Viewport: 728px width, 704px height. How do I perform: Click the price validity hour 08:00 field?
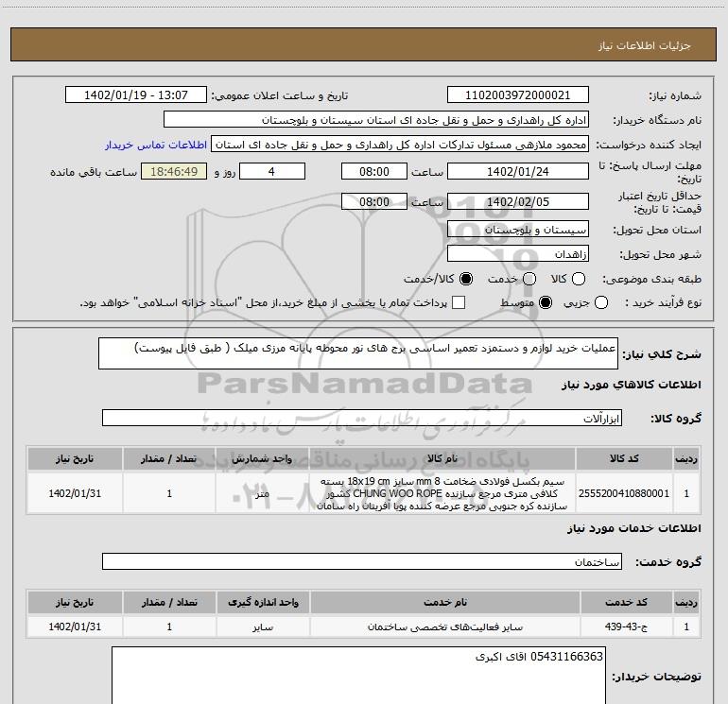point(374,201)
